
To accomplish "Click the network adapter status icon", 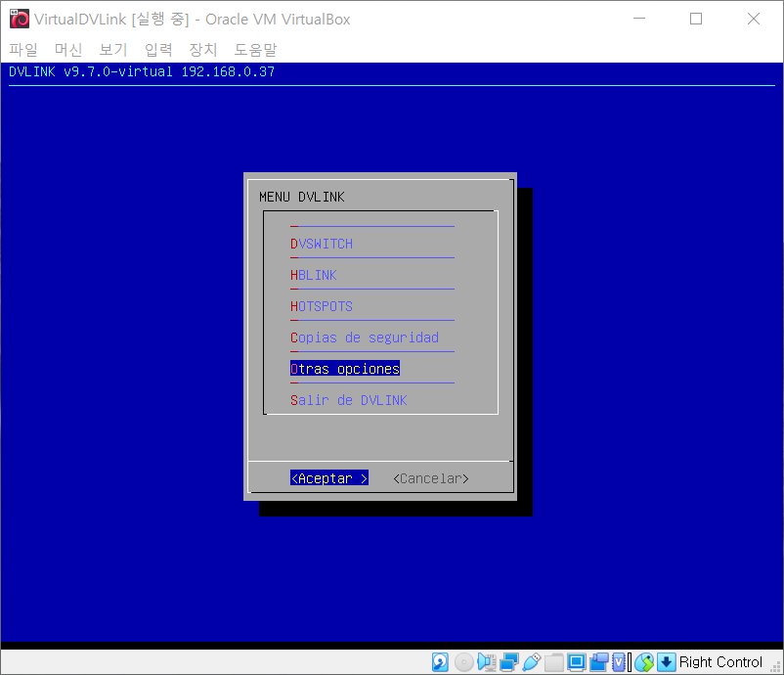I will tap(509, 662).
